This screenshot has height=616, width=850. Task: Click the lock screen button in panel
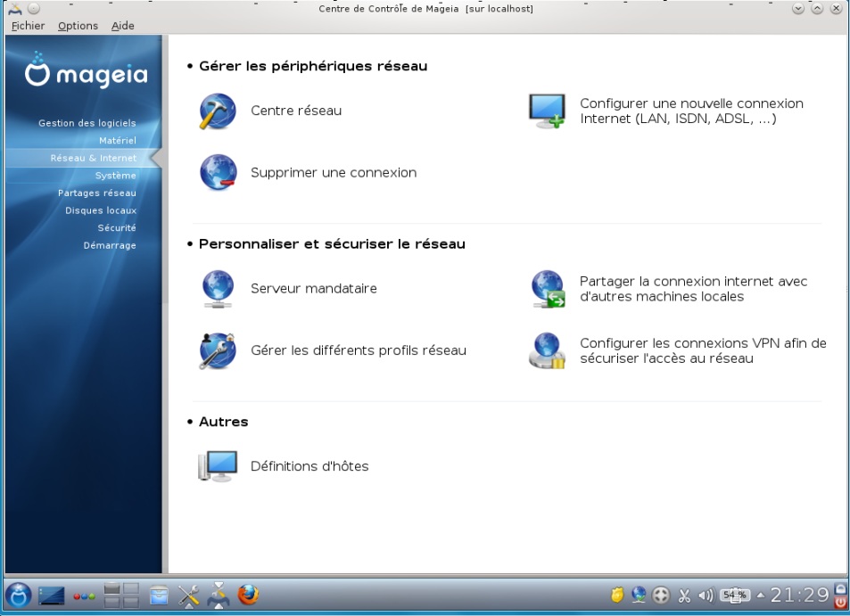coord(841,589)
